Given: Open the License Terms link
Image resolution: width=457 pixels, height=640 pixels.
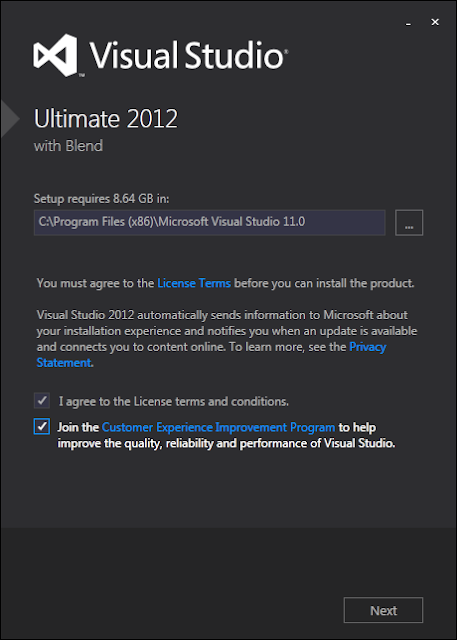Looking at the screenshot, I should 194,283.
